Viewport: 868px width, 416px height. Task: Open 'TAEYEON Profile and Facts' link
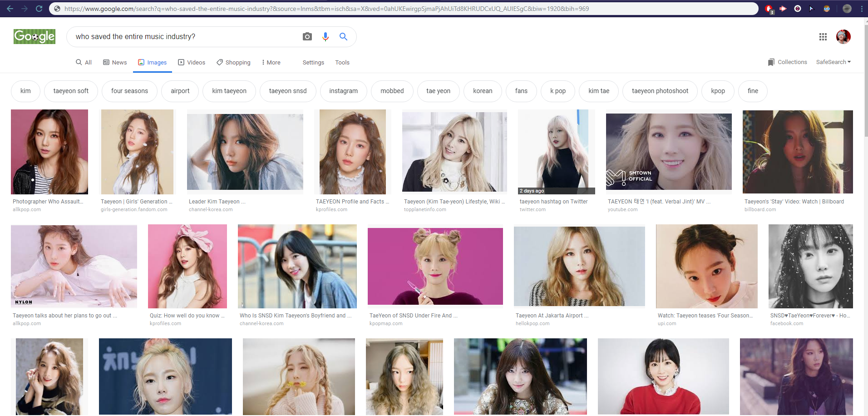[352, 202]
